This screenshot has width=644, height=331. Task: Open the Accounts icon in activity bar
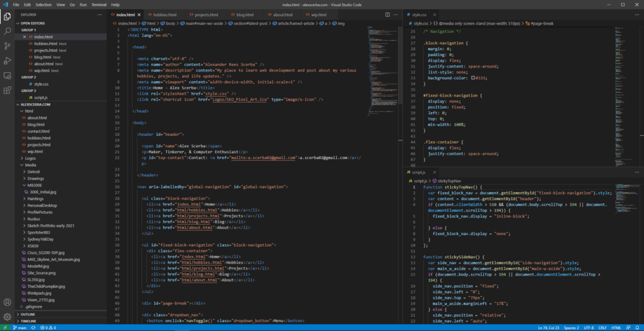(7, 302)
